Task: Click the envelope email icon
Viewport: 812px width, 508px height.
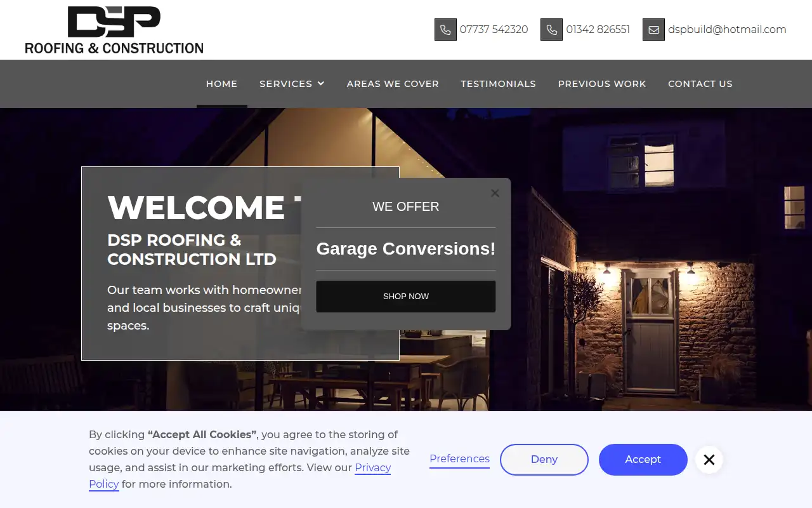Action: (653, 29)
